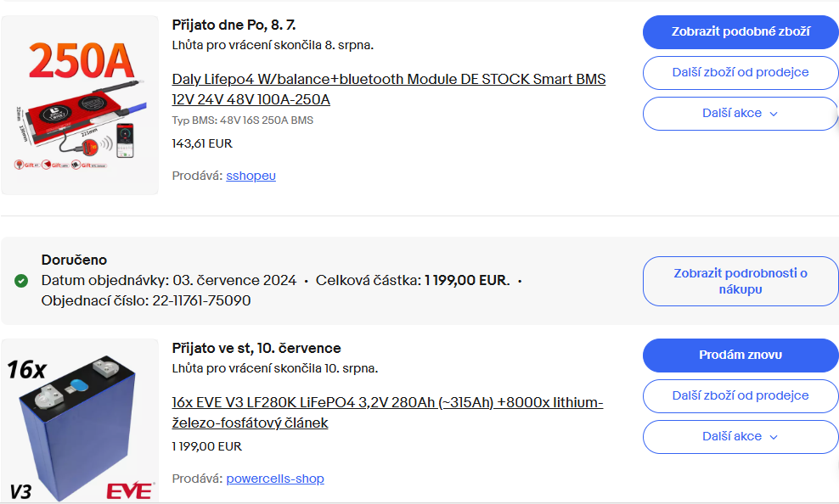Click "Přijato ve st, 10. července" heading
Viewport: 839px width, 504px height.
coord(256,348)
